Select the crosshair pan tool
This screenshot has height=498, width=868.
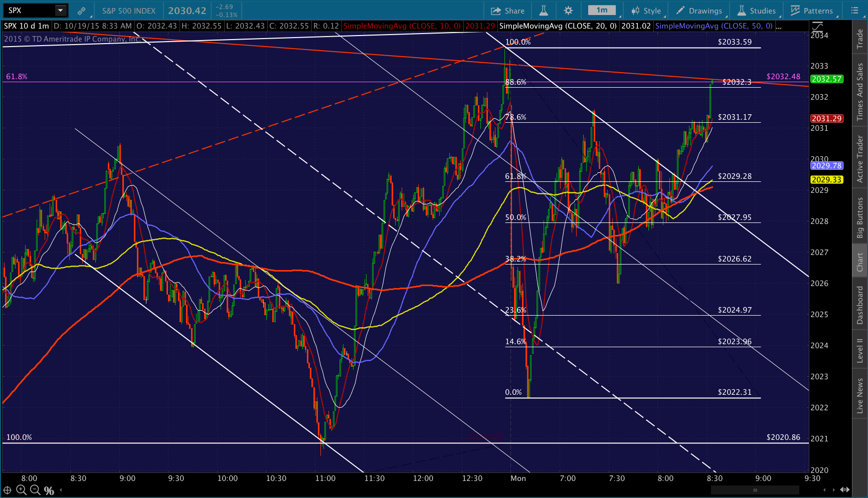8,490
